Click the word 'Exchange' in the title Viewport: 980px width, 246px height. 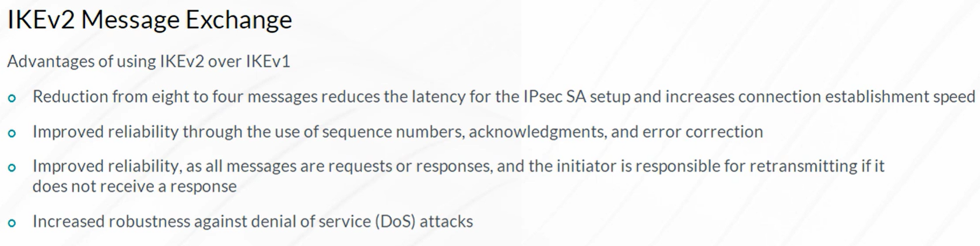(x=238, y=20)
